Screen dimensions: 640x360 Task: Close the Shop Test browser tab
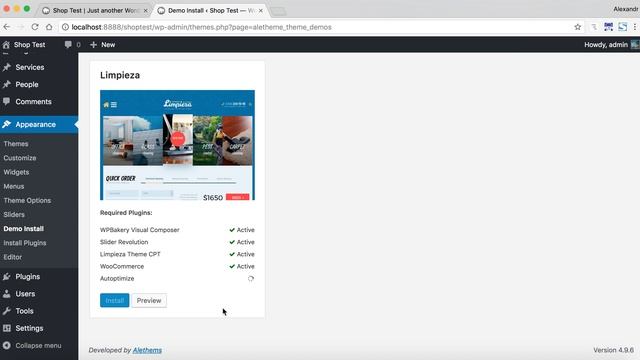145,11
